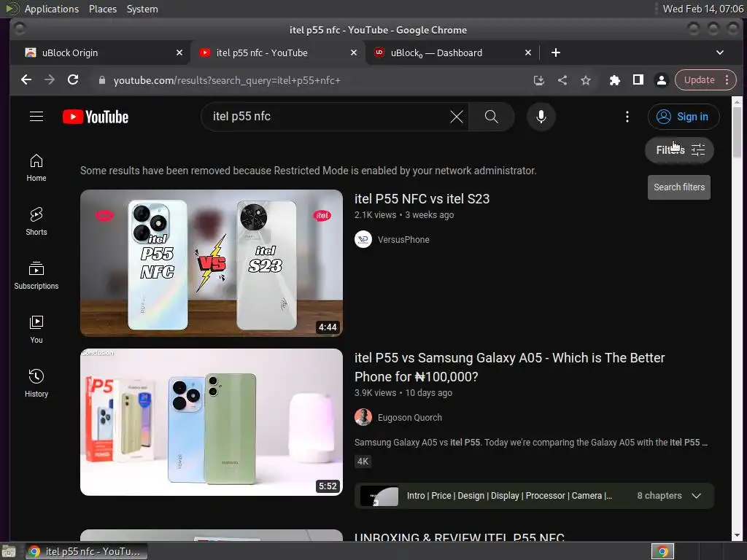This screenshot has height=560, width=747.
Task: Click the install app icon in address bar
Action: 539,80
